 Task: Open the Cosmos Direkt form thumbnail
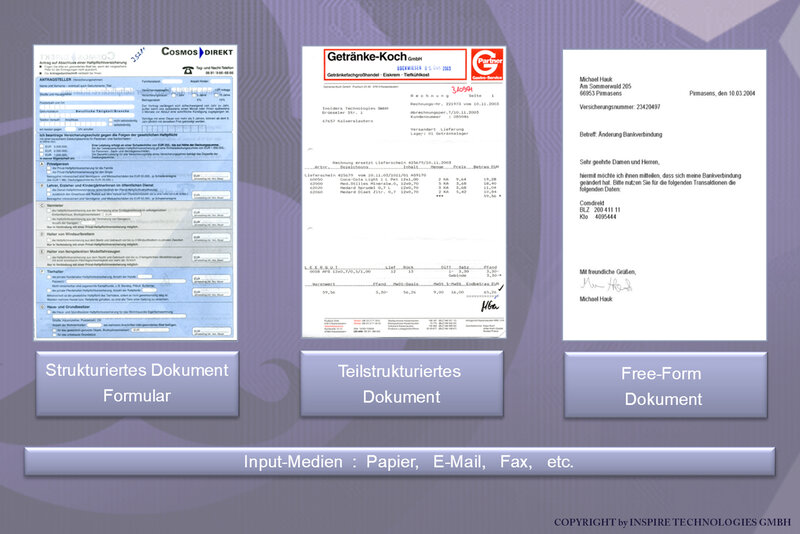tap(135, 192)
